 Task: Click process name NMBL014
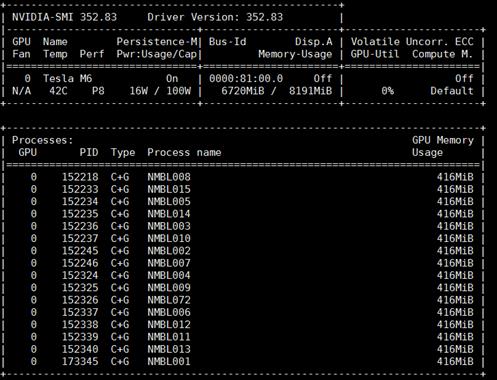click(x=169, y=214)
